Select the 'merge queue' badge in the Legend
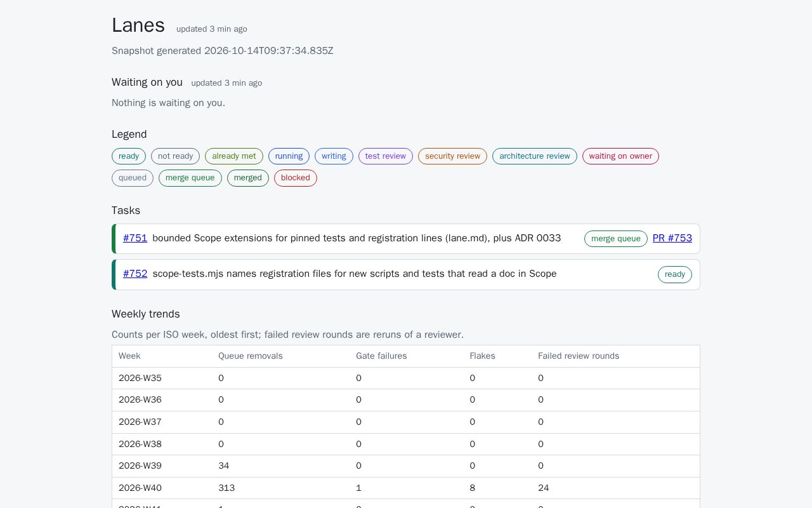 point(190,178)
